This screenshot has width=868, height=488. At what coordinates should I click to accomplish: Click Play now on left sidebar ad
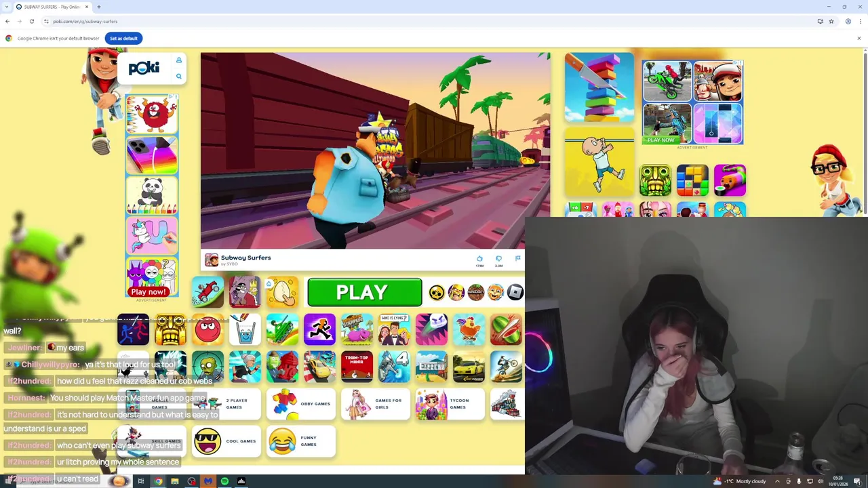pos(148,291)
